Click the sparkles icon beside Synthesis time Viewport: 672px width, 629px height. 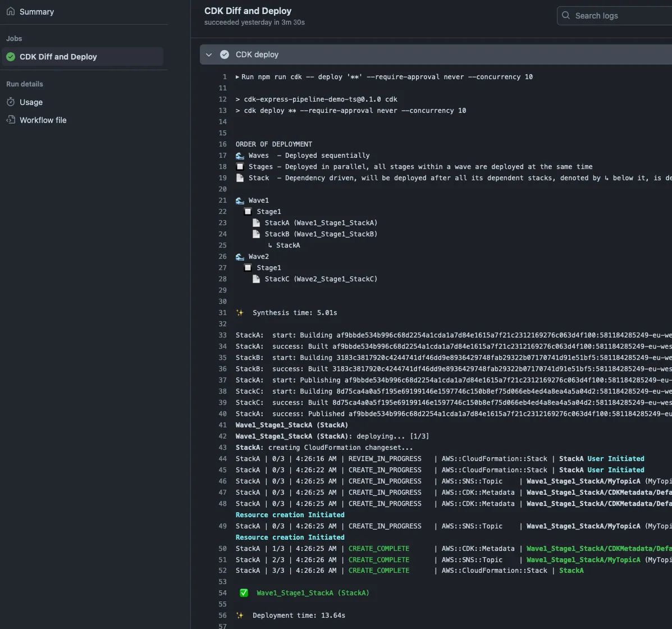click(x=240, y=313)
